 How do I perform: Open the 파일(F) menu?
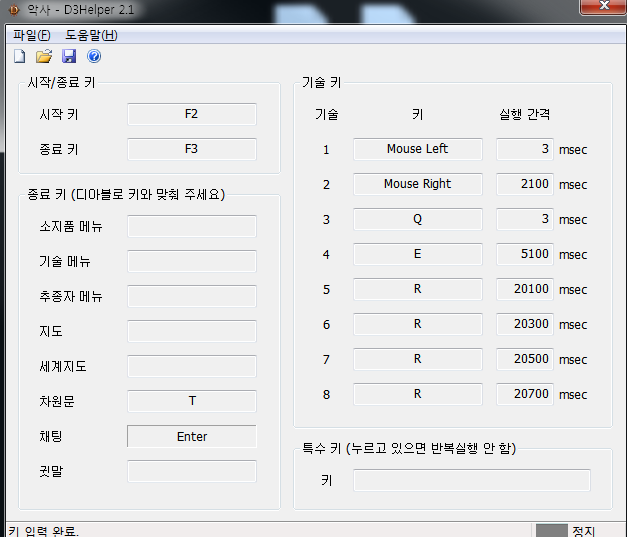tap(32, 35)
